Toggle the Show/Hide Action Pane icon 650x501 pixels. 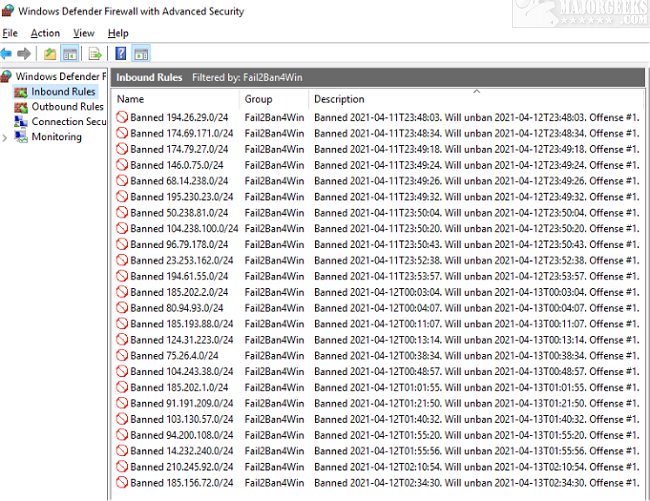[x=140, y=53]
